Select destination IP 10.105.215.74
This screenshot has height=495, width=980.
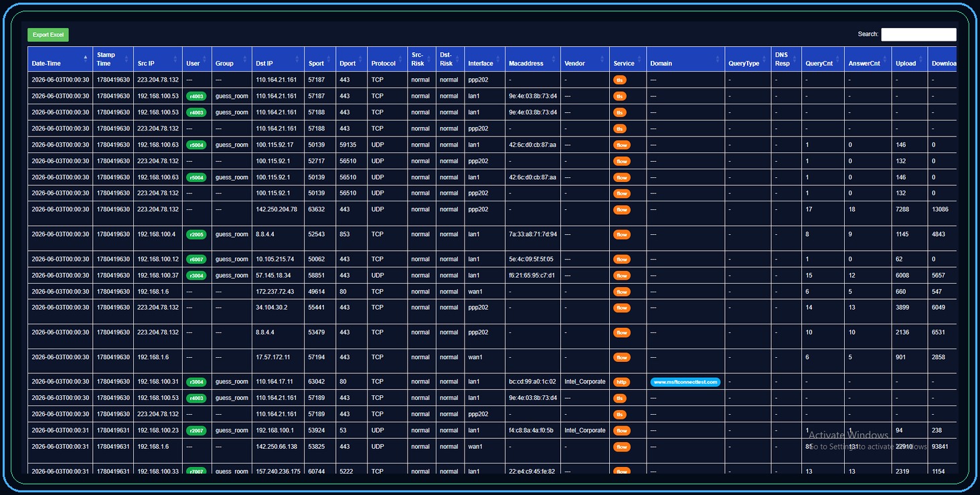pos(275,259)
